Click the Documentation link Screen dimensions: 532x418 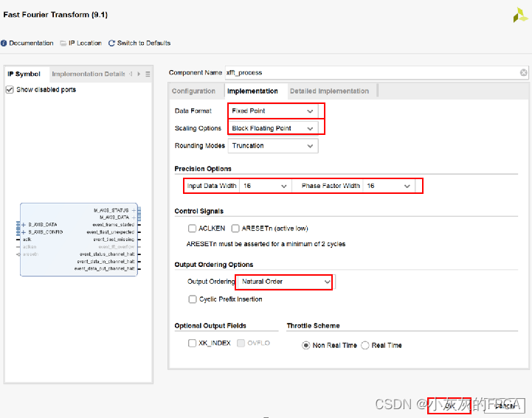pyautogui.click(x=31, y=43)
